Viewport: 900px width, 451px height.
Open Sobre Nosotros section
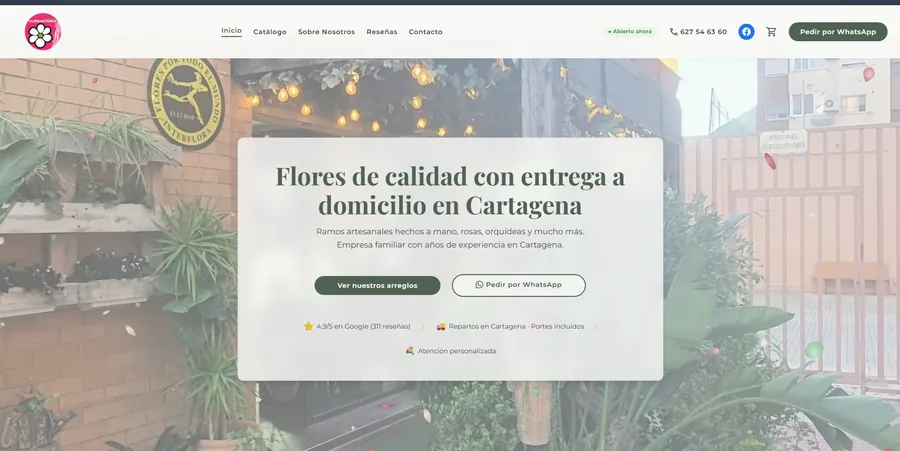tap(326, 32)
